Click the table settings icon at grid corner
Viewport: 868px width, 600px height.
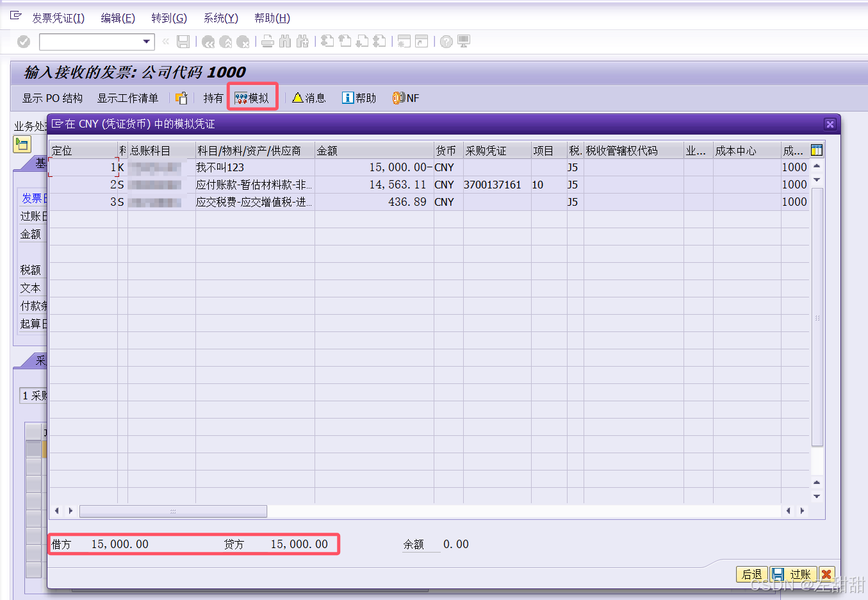click(x=817, y=150)
